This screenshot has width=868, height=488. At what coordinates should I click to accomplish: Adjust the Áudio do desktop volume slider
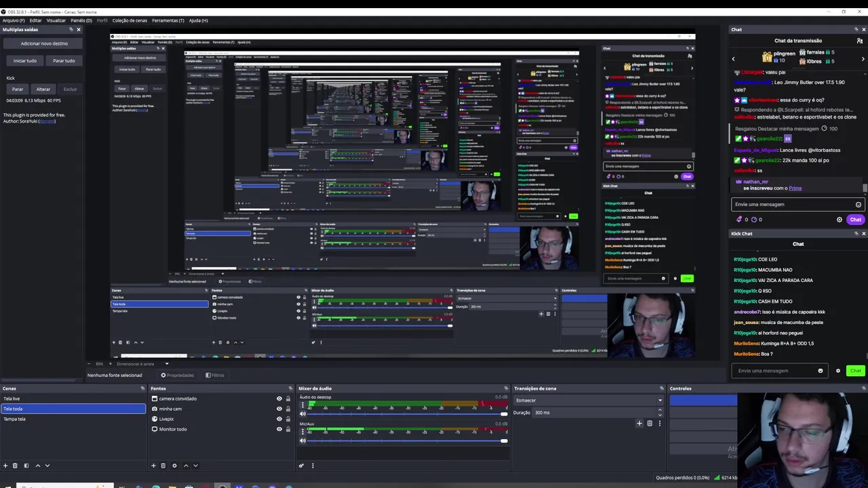408,414
